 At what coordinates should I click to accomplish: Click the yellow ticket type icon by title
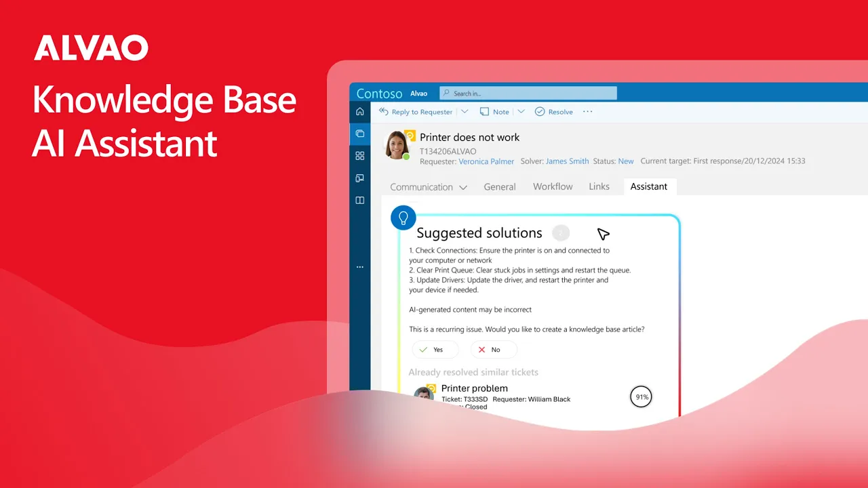[x=410, y=135]
